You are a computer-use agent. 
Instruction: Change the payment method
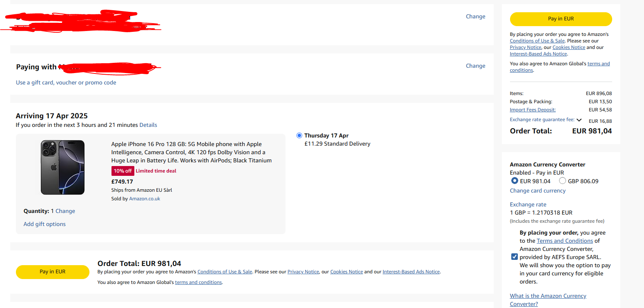point(475,66)
